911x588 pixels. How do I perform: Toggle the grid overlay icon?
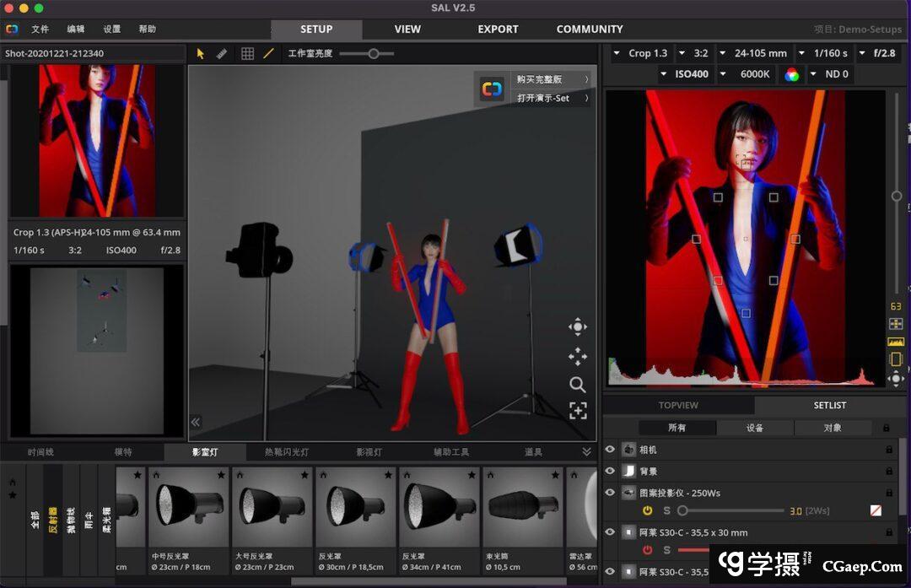(247, 53)
